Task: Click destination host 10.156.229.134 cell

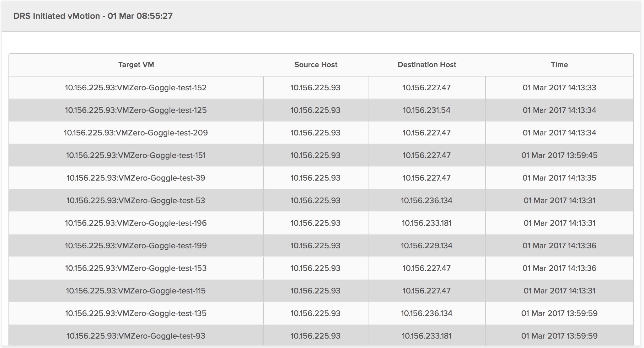Action: 427,245
